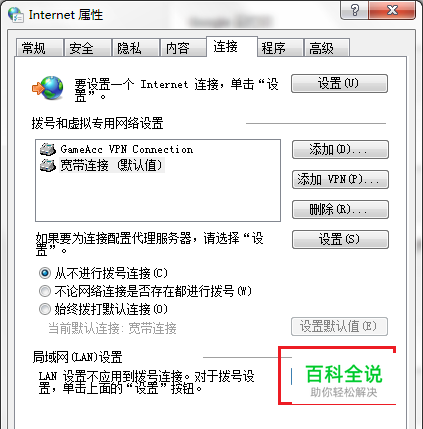Click the globe with arrow connection icon
This screenshot has height=429, width=423.
point(48,88)
